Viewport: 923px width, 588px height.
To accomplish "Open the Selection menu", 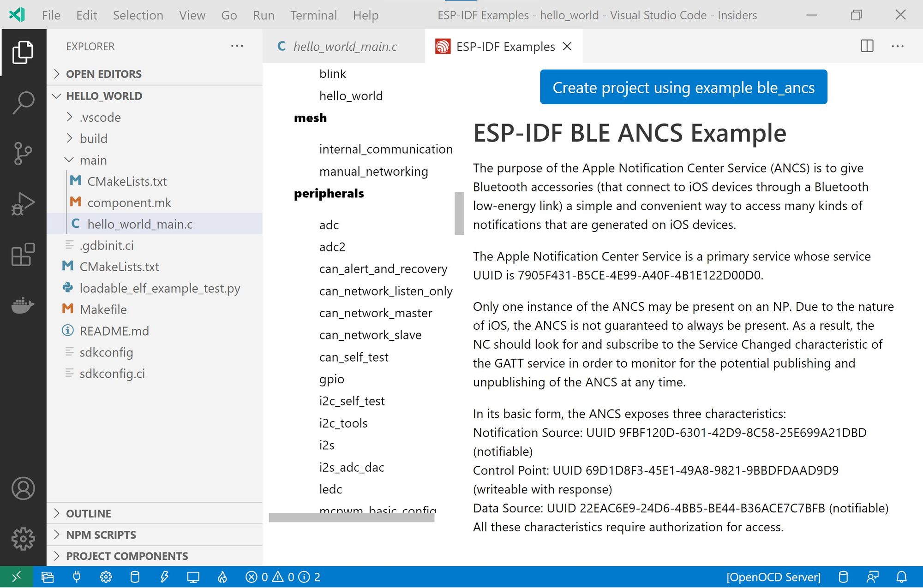I will click(138, 15).
